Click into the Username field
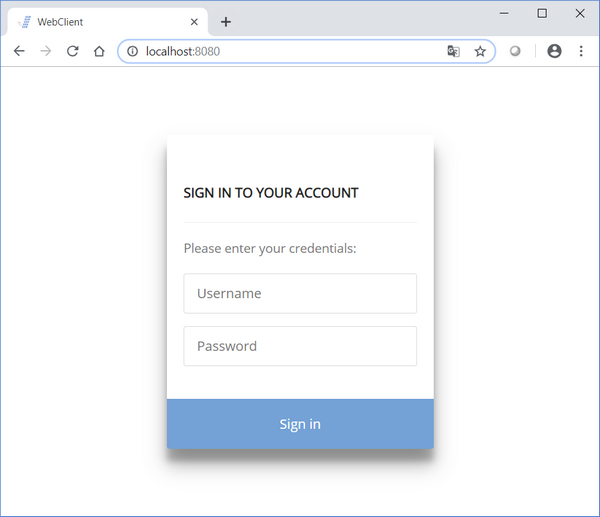600x517 pixels. 300,294
